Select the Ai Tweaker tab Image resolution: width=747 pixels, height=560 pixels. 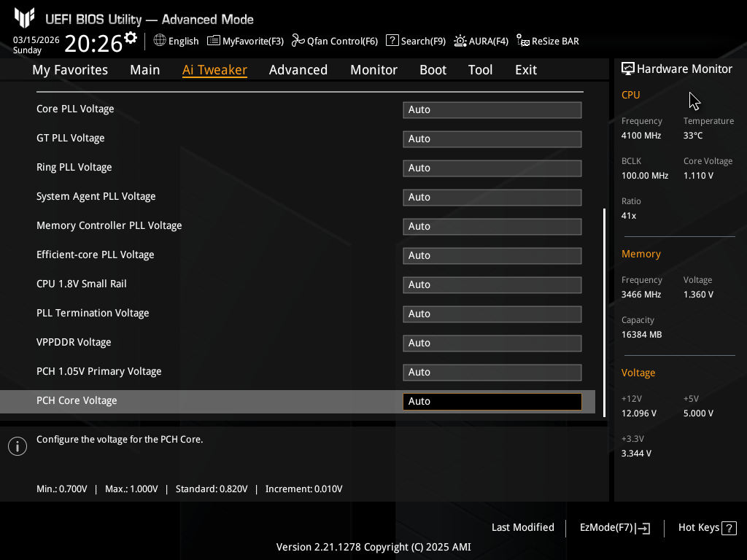point(214,70)
